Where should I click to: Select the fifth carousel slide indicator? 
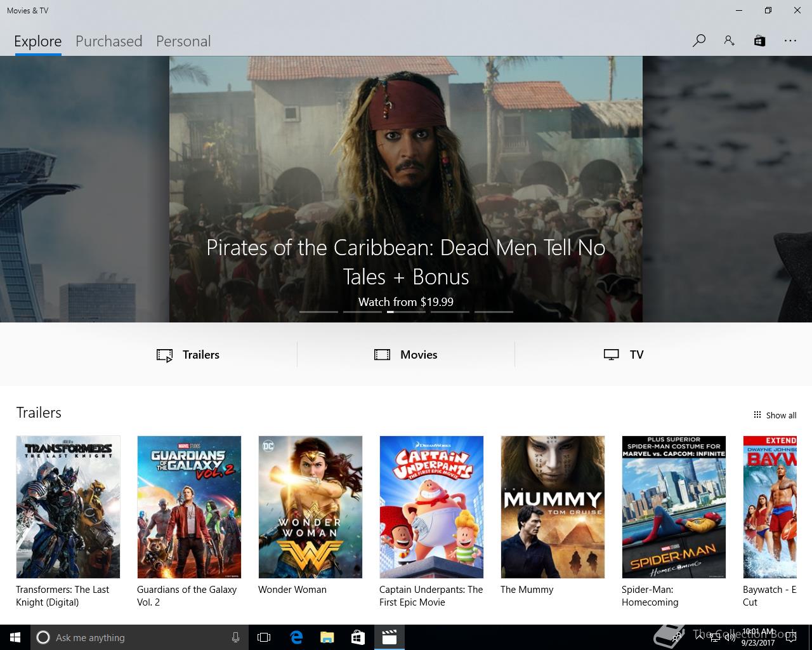pos(494,312)
